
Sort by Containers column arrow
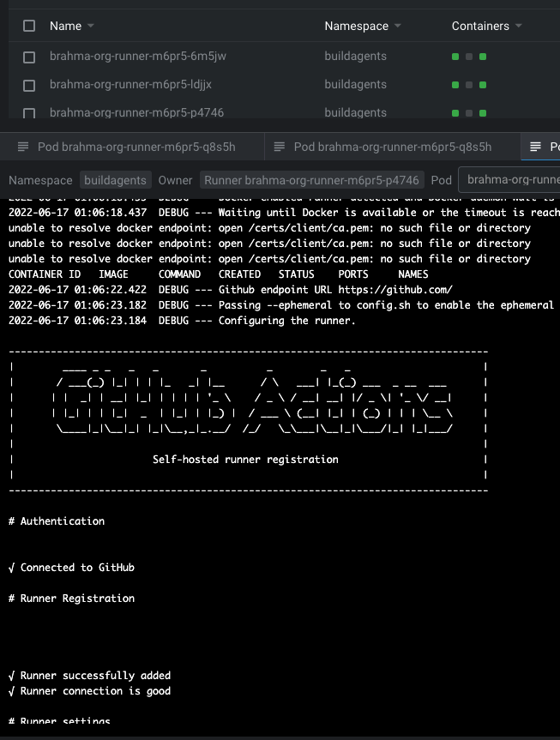click(x=519, y=26)
